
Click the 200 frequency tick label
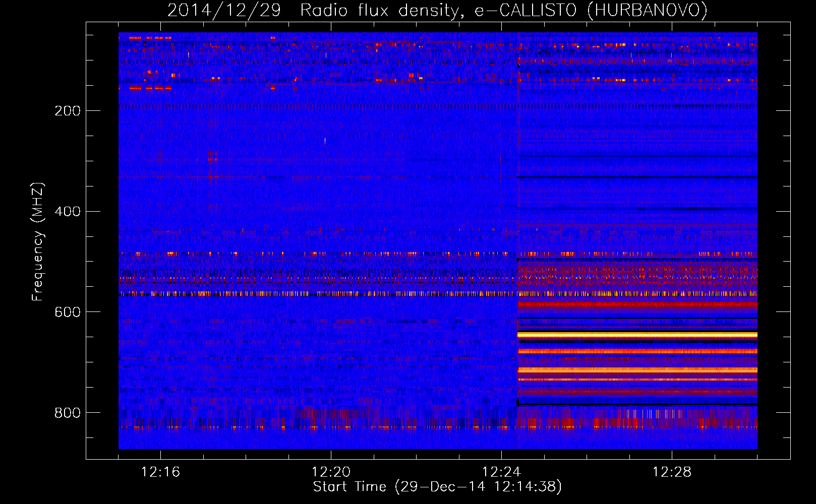tap(68, 111)
